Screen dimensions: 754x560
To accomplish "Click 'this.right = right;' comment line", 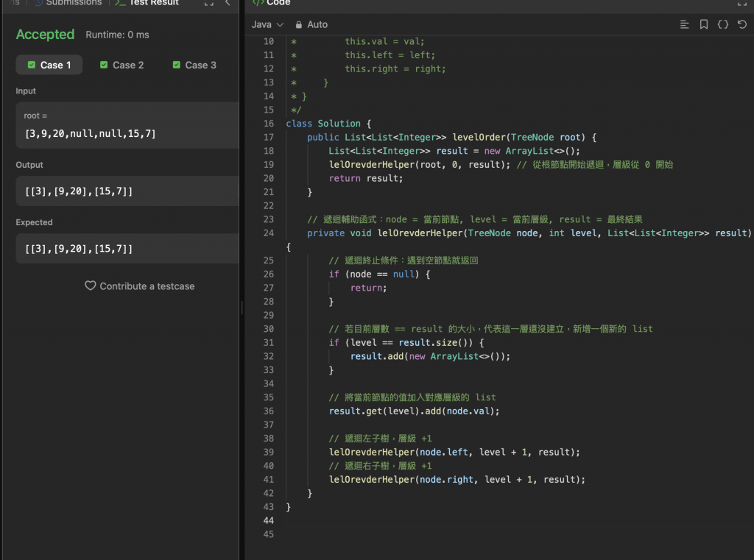I will [x=395, y=68].
